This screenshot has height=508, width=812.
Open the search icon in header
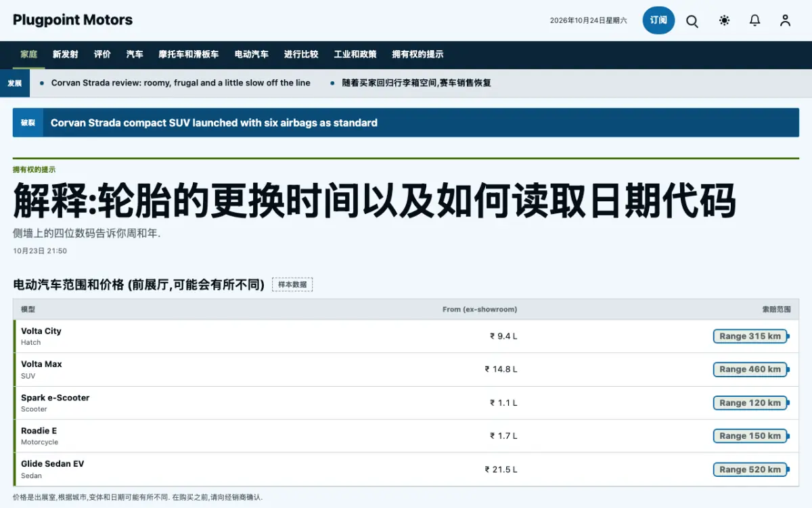[692, 21]
